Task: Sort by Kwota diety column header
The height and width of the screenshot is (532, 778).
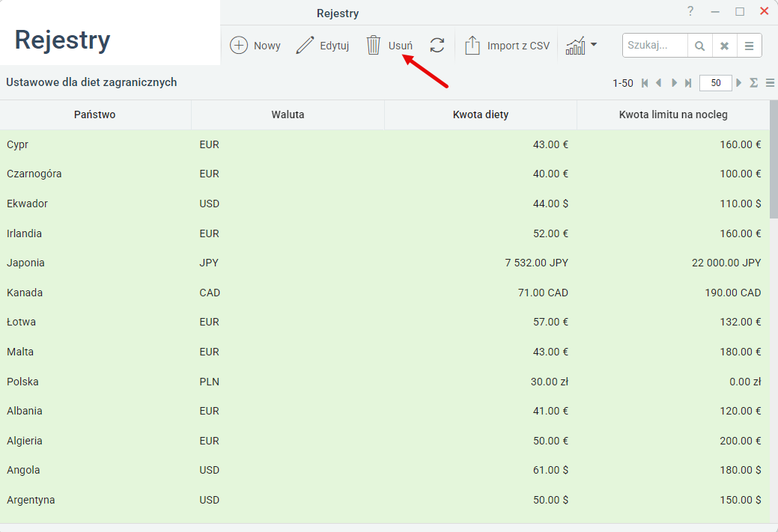Action: tap(480, 114)
